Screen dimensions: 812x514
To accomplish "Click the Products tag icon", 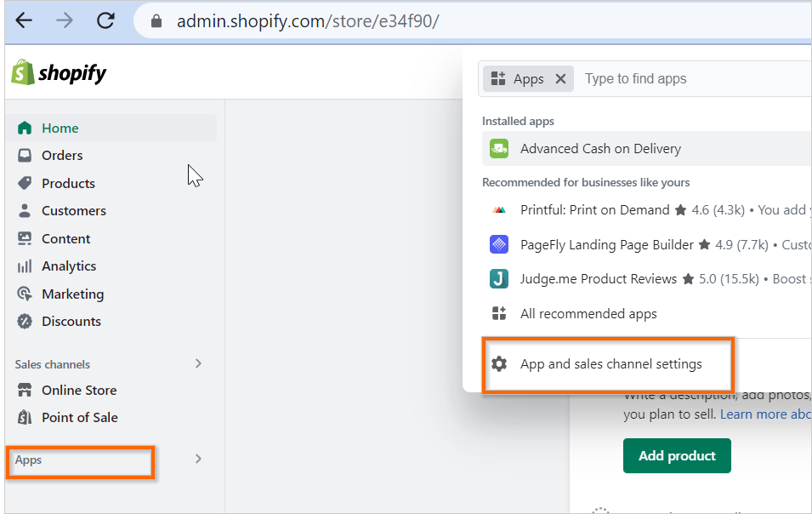I will click(25, 183).
